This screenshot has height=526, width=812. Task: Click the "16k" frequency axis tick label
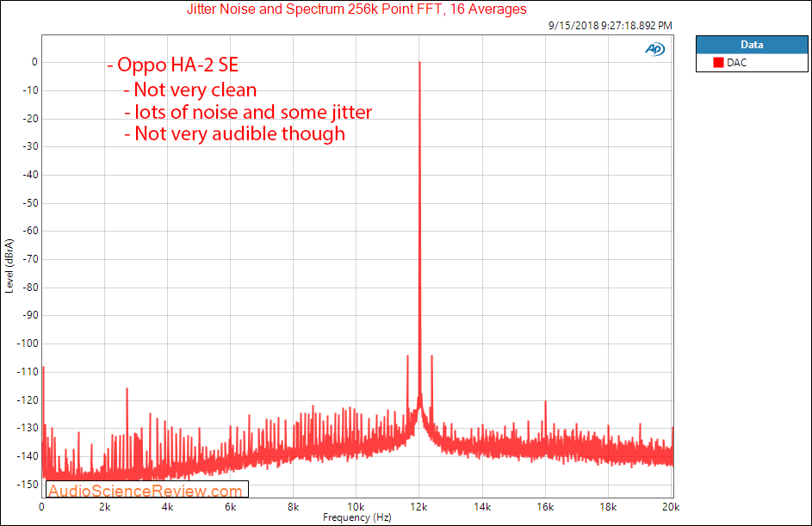[x=545, y=507]
